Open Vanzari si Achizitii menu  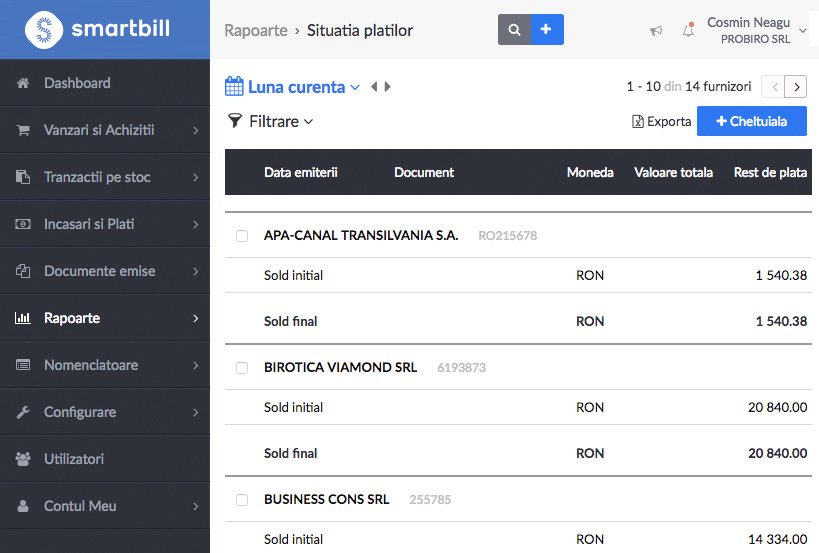[x=105, y=130]
